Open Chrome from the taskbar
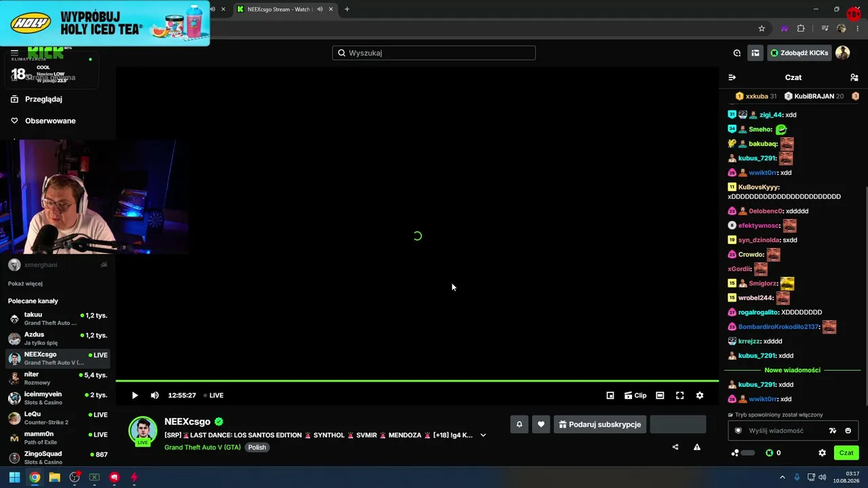Viewport: 868px width, 488px height. [x=35, y=477]
